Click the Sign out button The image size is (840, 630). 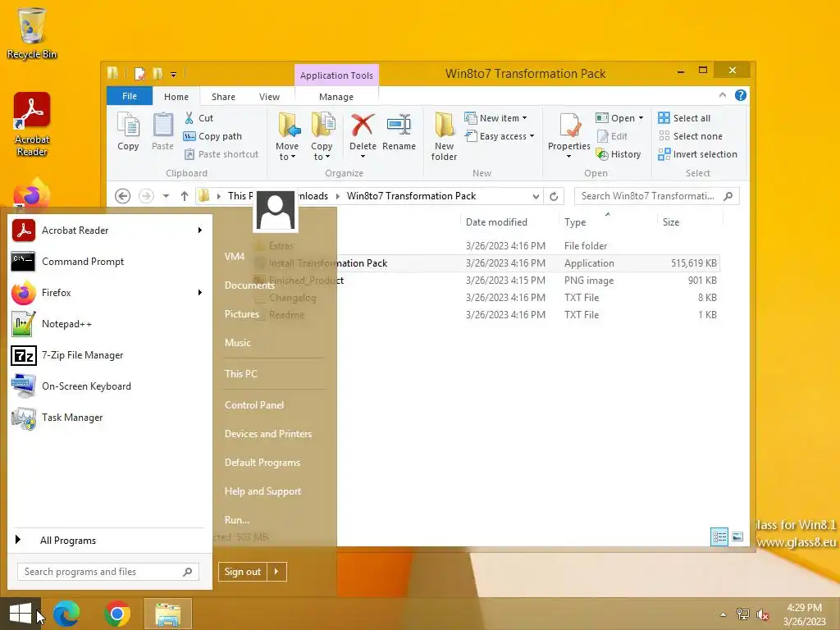coord(243,572)
